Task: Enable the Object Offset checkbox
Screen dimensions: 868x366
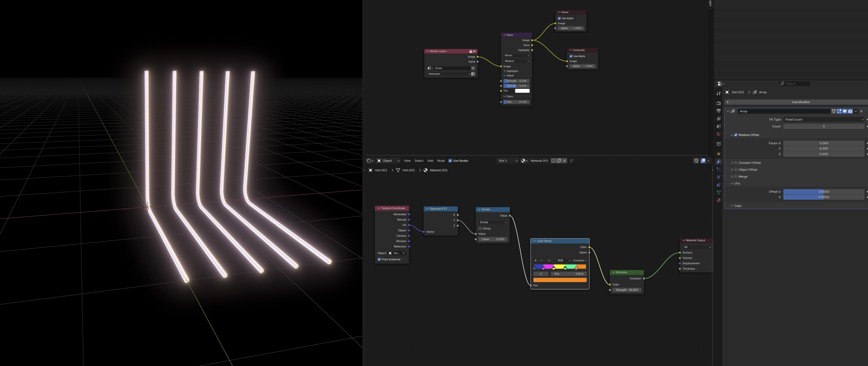Action: tap(735, 169)
